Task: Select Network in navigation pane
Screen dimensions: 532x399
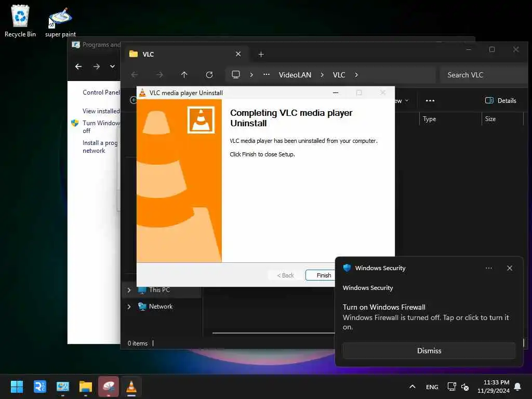Action: click(161, 307)
